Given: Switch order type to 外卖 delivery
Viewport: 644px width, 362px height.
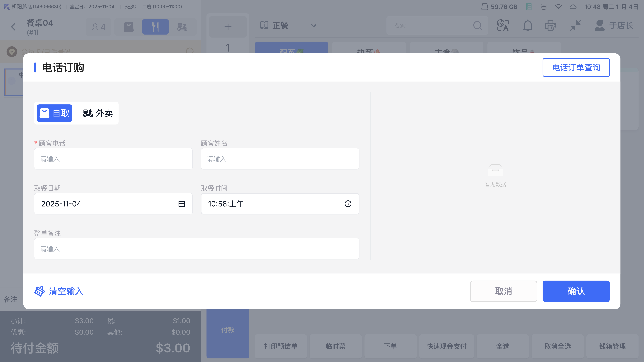Looking at the screenshot, I should click(98, 113).
